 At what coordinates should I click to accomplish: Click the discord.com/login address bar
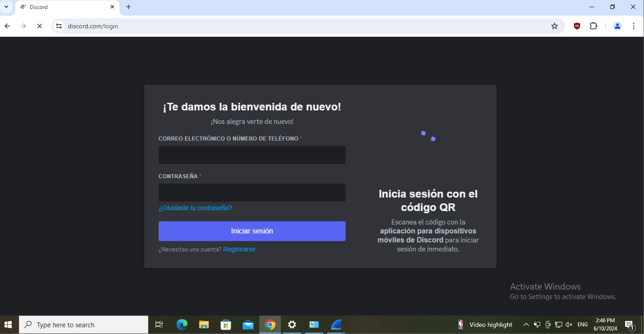[308, 26]
